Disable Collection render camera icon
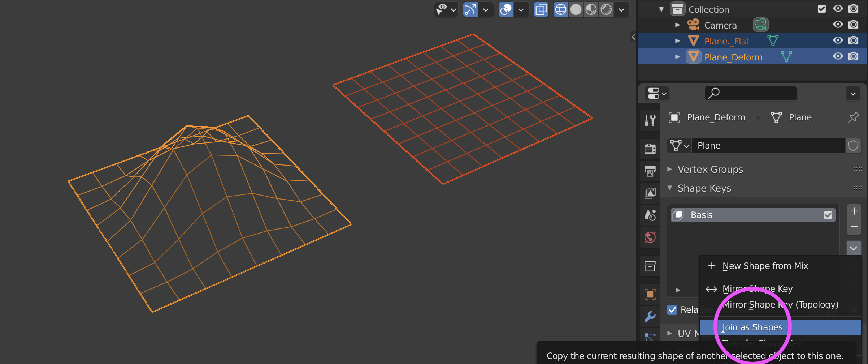 coord(853,9)
